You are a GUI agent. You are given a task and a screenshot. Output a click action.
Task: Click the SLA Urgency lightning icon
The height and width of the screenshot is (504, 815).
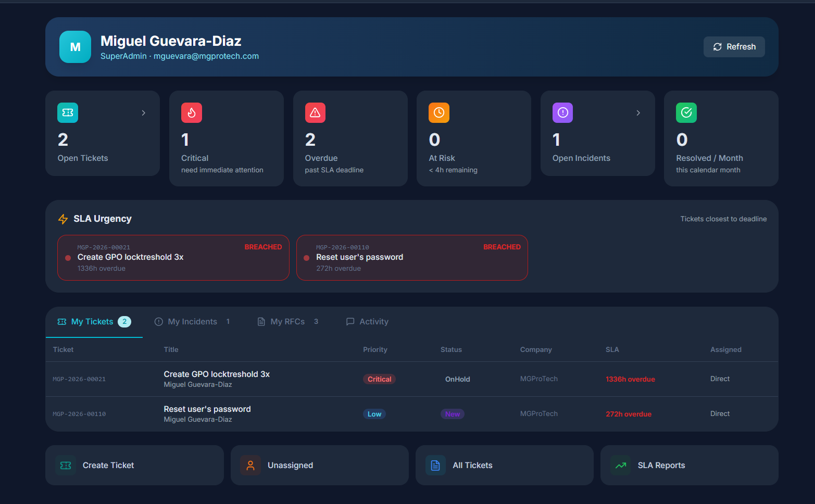pos(63,219)
